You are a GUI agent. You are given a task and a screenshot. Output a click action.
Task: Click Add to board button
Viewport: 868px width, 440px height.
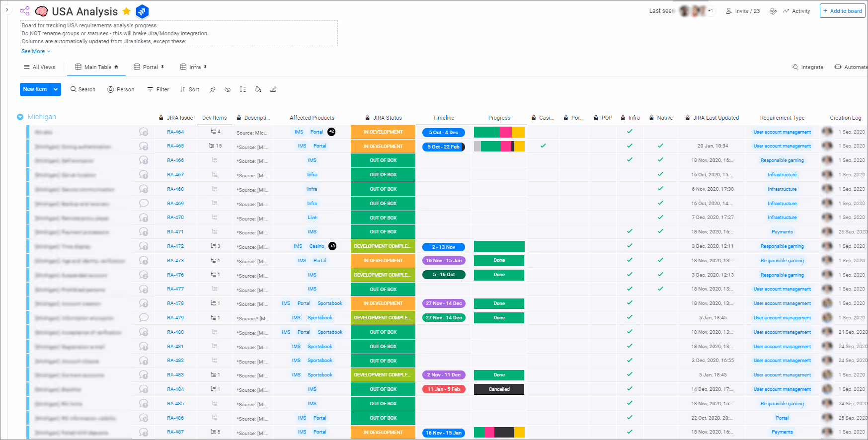click(x=843, y=11)
